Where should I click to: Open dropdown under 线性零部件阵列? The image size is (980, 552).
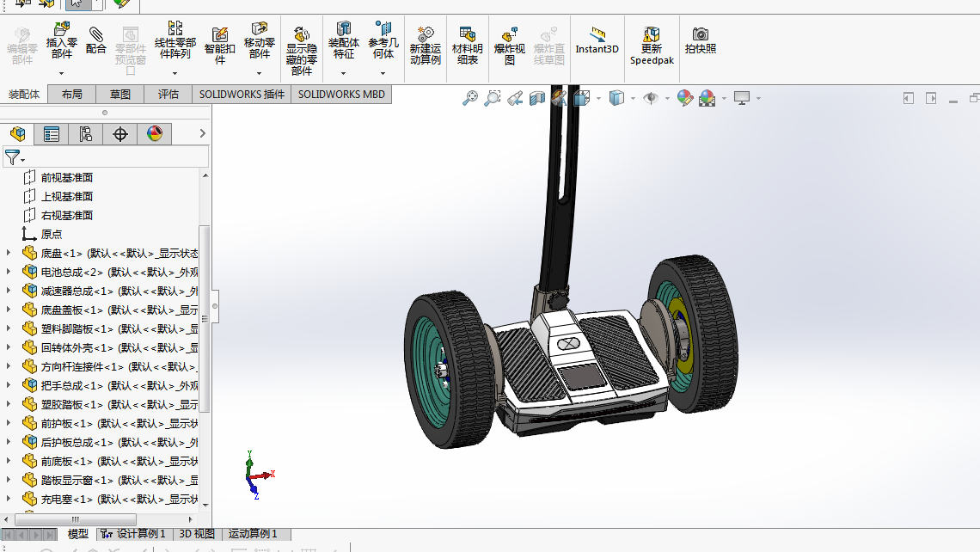[x=175, y=74]
